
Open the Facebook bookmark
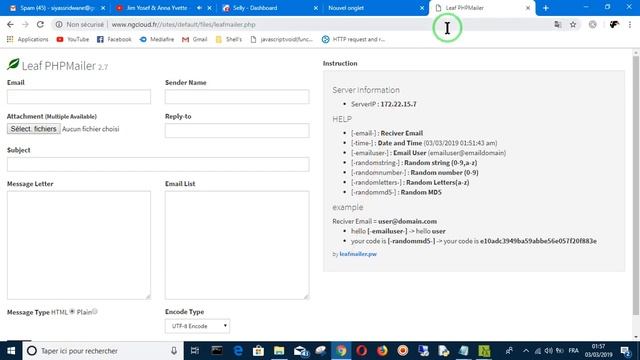114,39
